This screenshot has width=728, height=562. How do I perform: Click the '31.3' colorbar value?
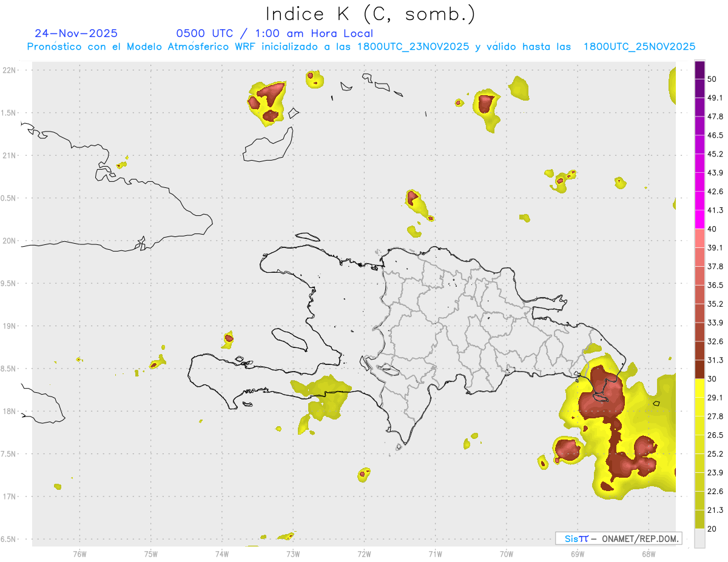[x=715, y=360]
